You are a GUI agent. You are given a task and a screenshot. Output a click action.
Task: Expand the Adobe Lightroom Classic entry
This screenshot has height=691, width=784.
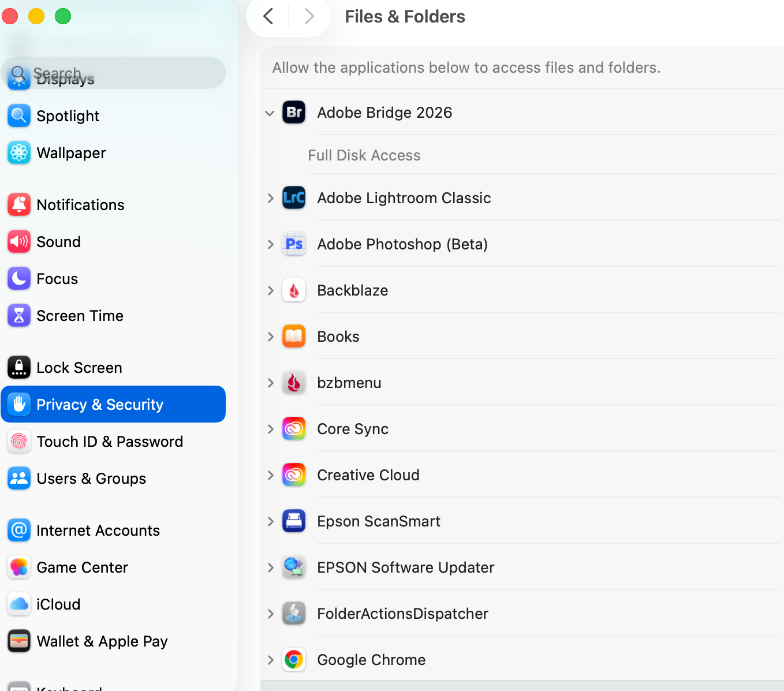coord(270,198)
